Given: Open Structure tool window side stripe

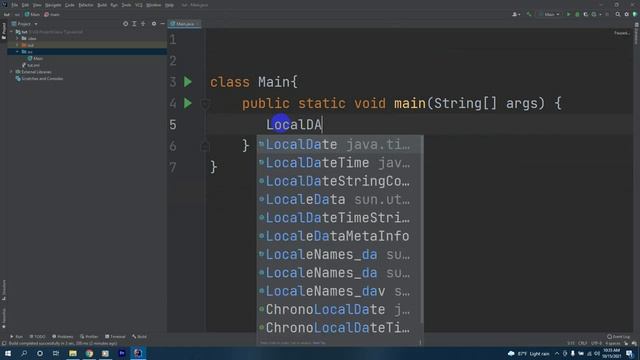Looking at the screenshot, I should pos(4,290).
